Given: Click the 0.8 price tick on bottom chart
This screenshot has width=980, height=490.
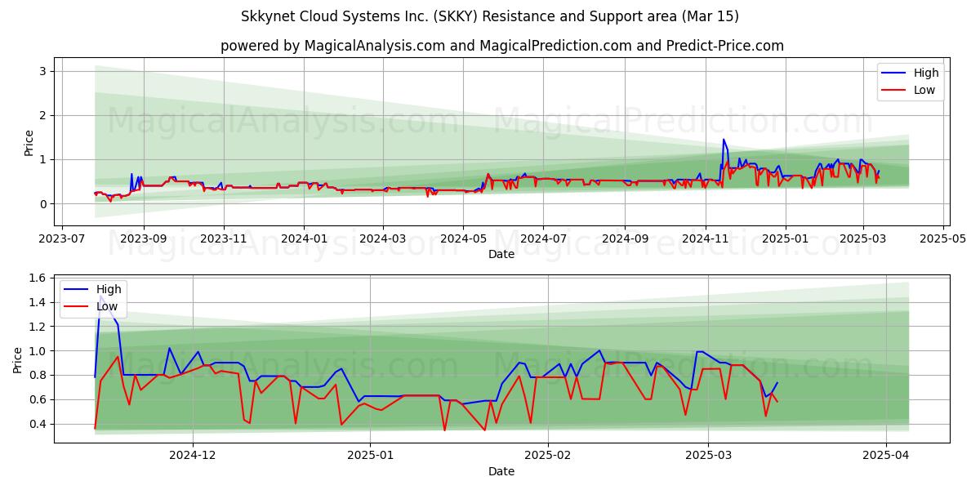Looking at the screenshot, I should [38, 376].
